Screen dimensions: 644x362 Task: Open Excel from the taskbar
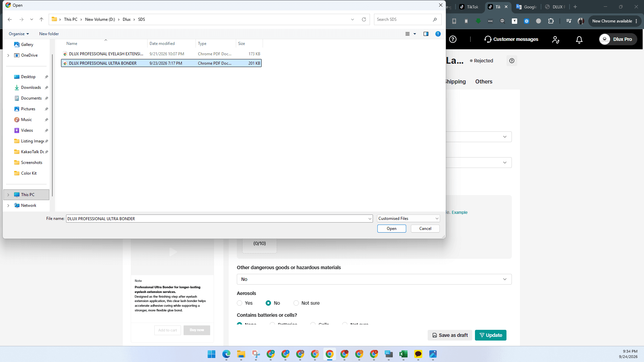(403, 354)
